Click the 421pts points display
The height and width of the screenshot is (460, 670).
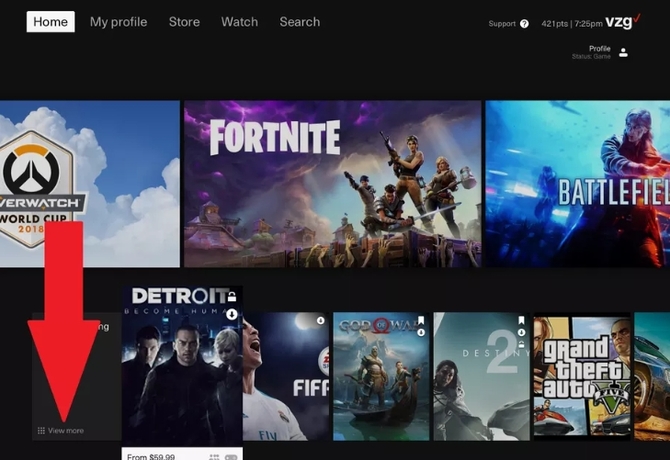tap(555, 24)
